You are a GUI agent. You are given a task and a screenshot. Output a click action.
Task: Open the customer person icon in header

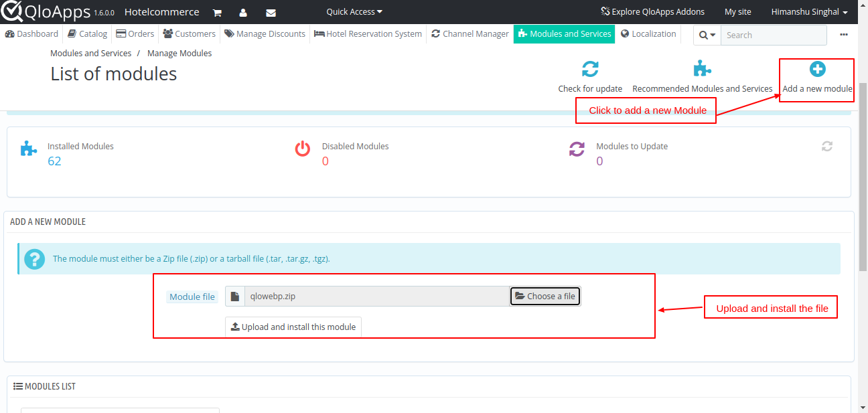243,13
